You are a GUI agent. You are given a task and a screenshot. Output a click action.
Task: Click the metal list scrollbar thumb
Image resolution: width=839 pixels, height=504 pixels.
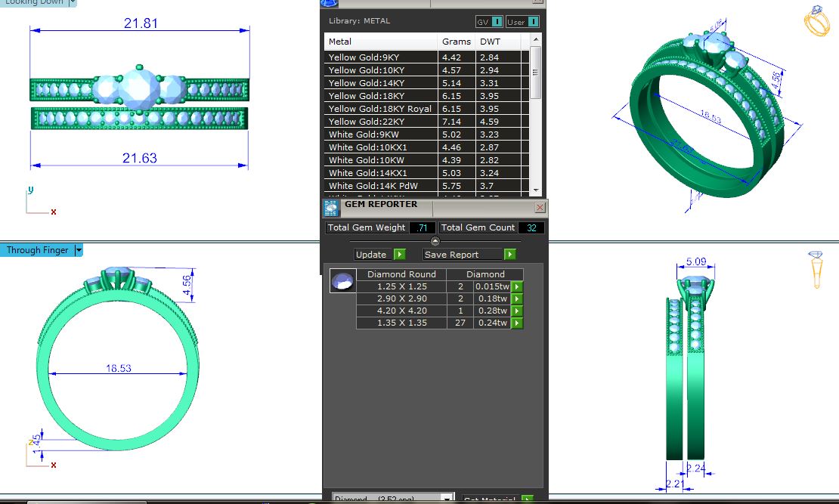click(536, 73)
